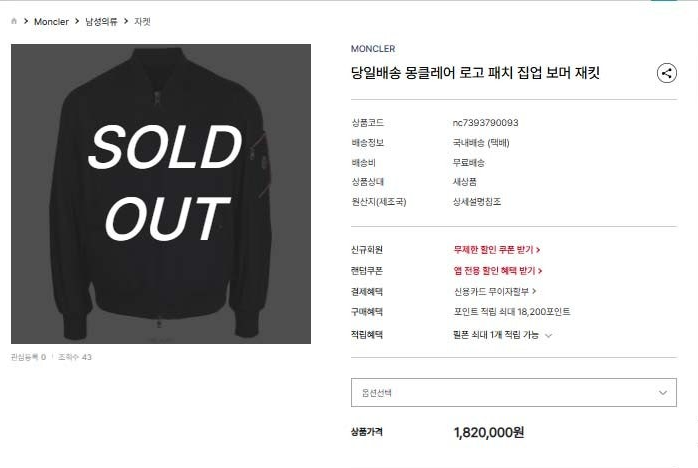Screen dimensions: 698x468
Task: Click the 관심등록 0 wishlist counter
Action: [28, 357]
